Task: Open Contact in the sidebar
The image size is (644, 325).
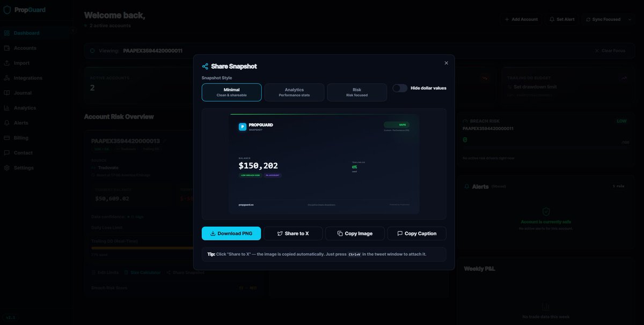Action: (x=36, y=153)
